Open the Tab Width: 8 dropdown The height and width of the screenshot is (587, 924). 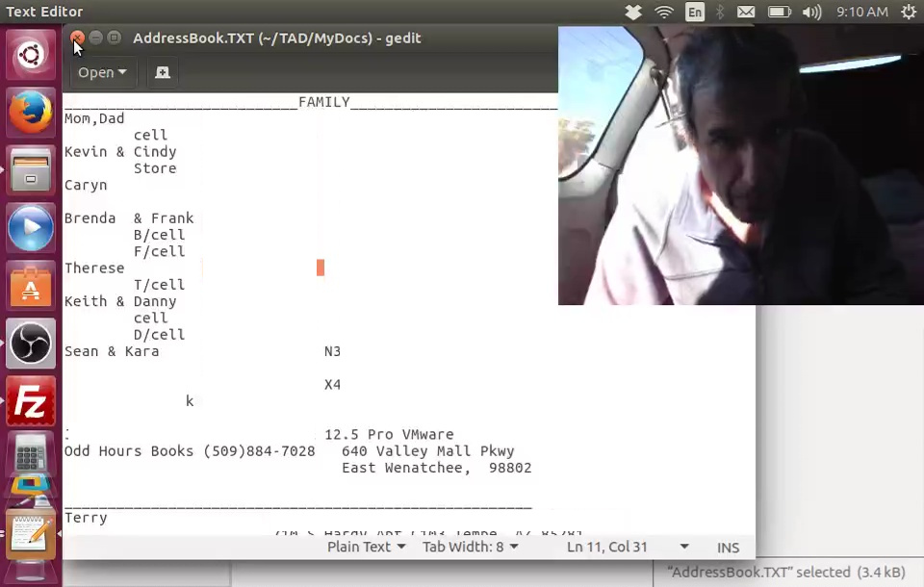coord(471,547)
